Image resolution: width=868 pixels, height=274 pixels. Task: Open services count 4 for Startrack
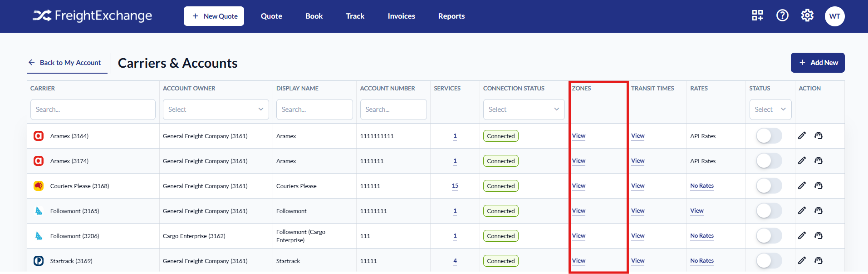click(x=455, y=261)
